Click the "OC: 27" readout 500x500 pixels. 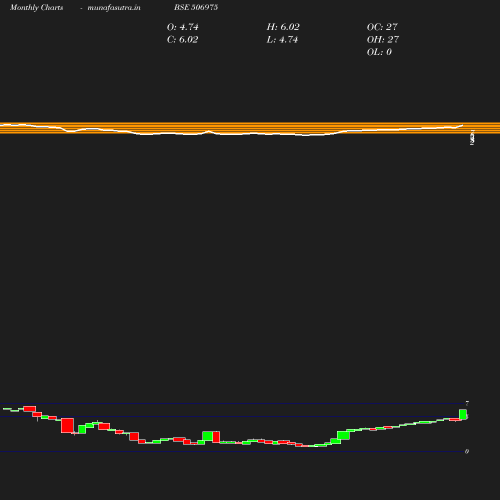(x=382, y=27)
